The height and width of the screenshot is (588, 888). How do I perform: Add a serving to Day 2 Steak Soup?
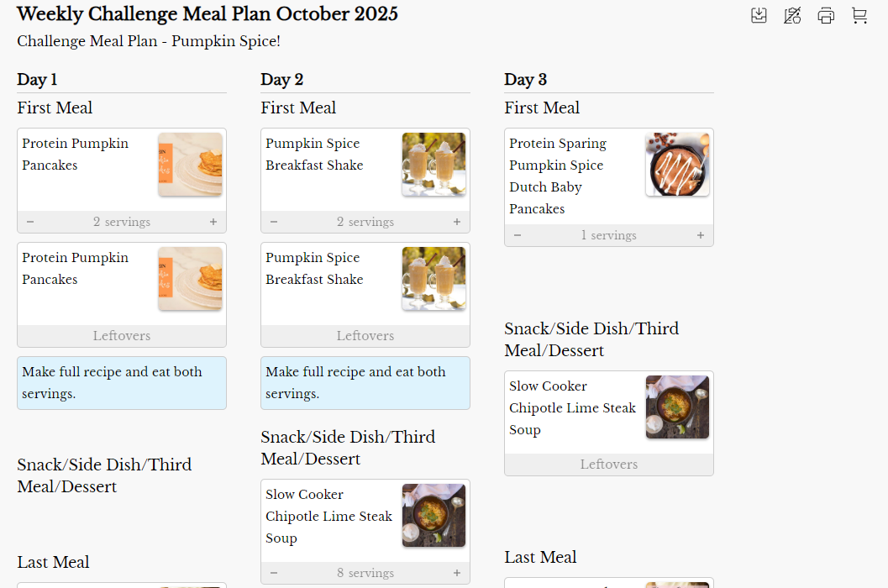(457, 573)
